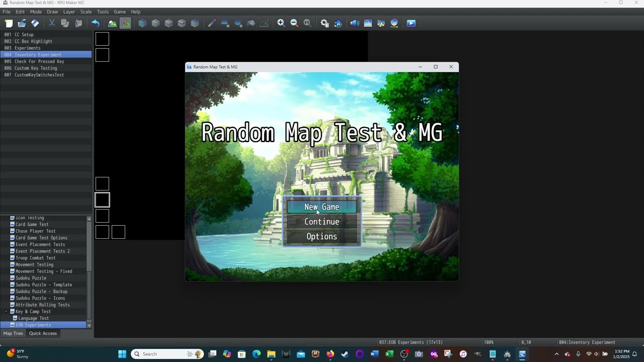The width and height of the screenshot is (644, 362).
Task: Open the Scale menu
Action: click(86, 12)
